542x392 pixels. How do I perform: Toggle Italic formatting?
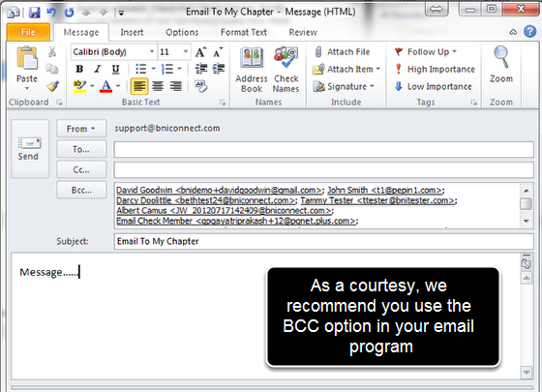point(98,69)
